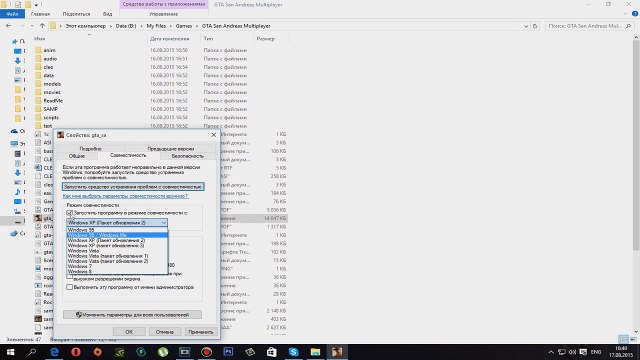This screenshot has height=360, width=640.
Task: Select the SAMP folder
Action: [51, 109]
